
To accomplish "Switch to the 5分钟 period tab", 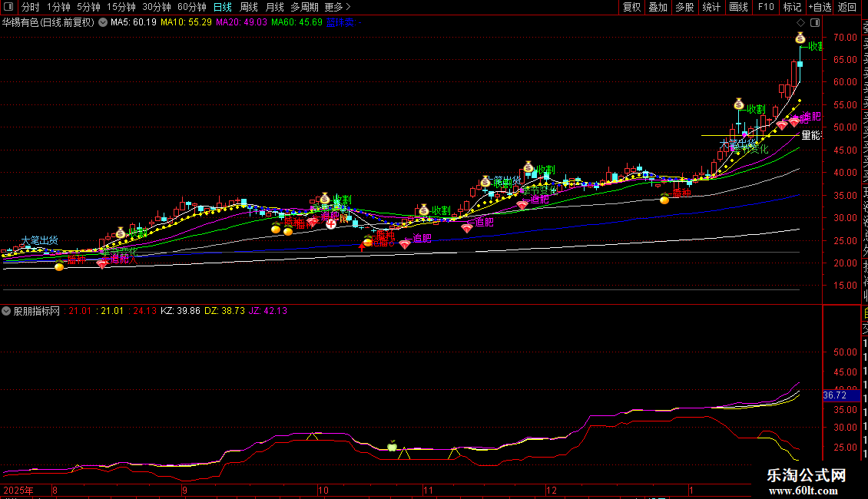I will click(88, 7).
